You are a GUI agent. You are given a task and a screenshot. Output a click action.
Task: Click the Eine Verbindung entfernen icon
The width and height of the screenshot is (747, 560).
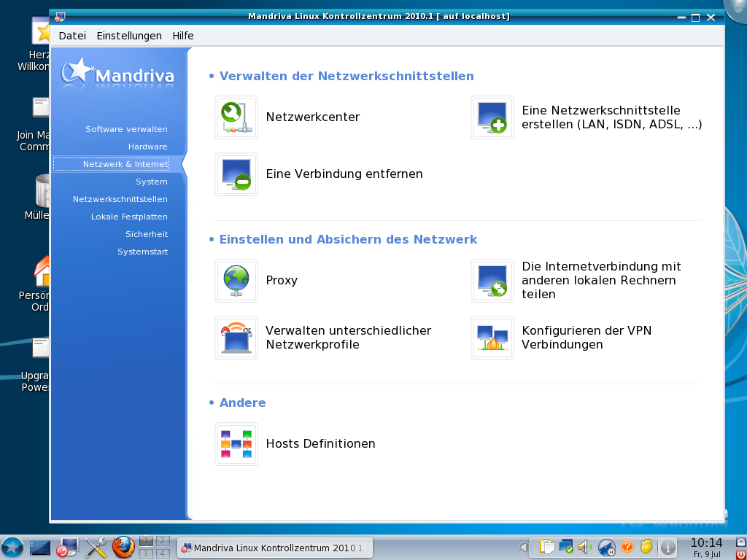(236, 174)
